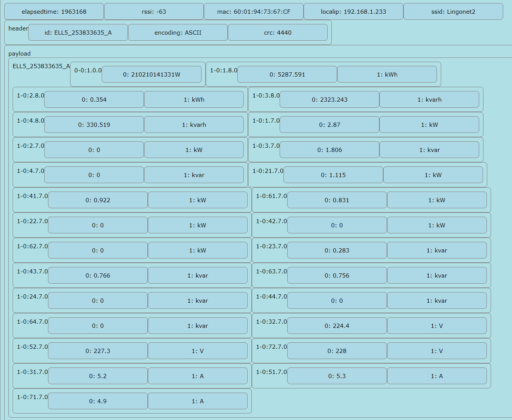The height and width of the screenshot is (420, 512).
Task: Click the kWh unit of 1-0:1.8.0
Action: pyautogui.click(x=387, y=74)
